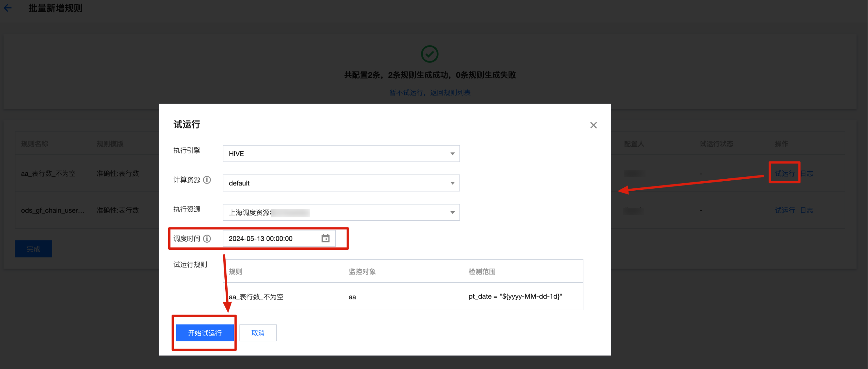Open 日志 link for first rule row
868x369 pixels.
pyautogui.click(x=807, y=173)
